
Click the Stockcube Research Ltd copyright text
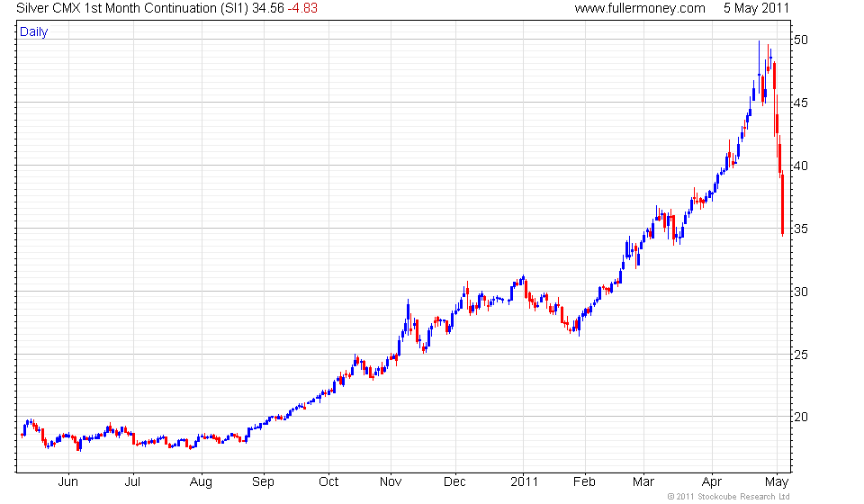pos(728,497)
